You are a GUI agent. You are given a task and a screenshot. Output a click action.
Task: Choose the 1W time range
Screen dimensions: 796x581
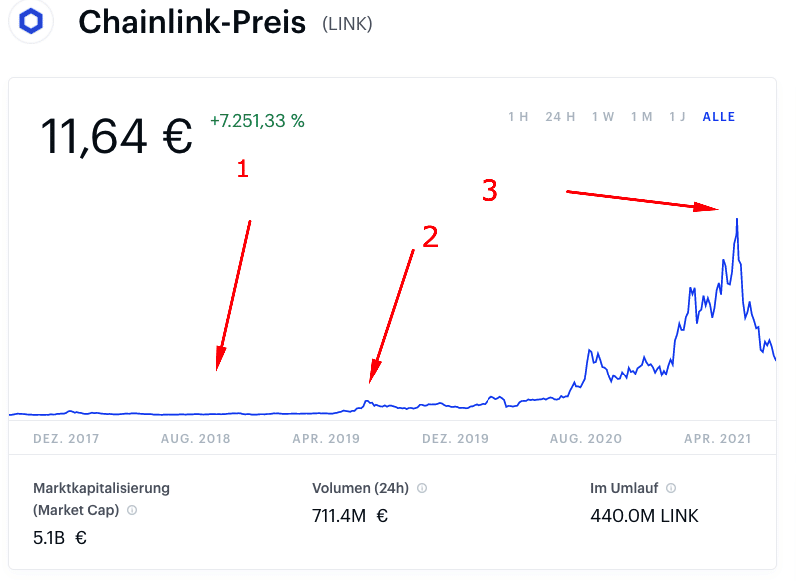[x=603, y=117]
